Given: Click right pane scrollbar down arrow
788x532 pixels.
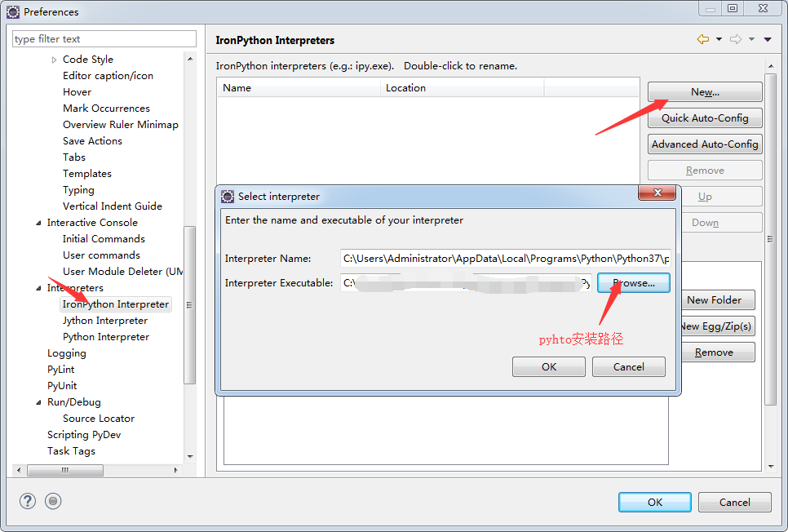Looking at the screenshot, I should point(771,467).
